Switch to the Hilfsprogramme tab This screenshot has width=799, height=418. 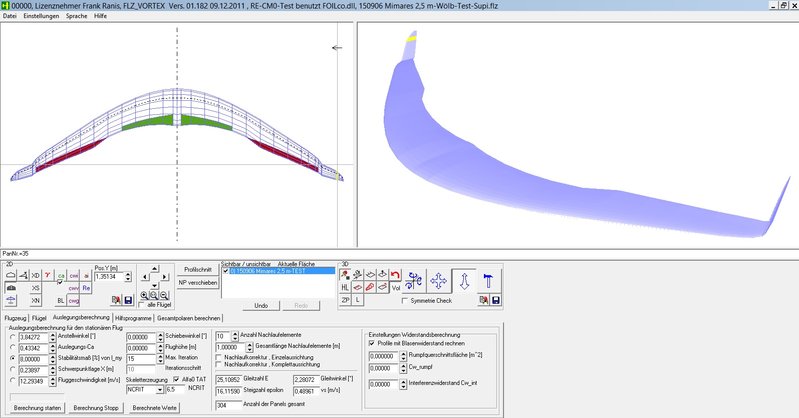(133, 317)
